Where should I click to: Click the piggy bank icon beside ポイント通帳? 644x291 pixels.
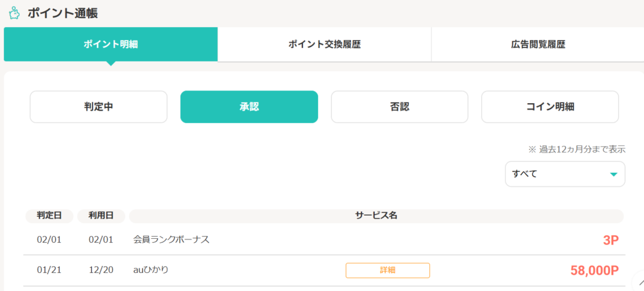point(14,13)
